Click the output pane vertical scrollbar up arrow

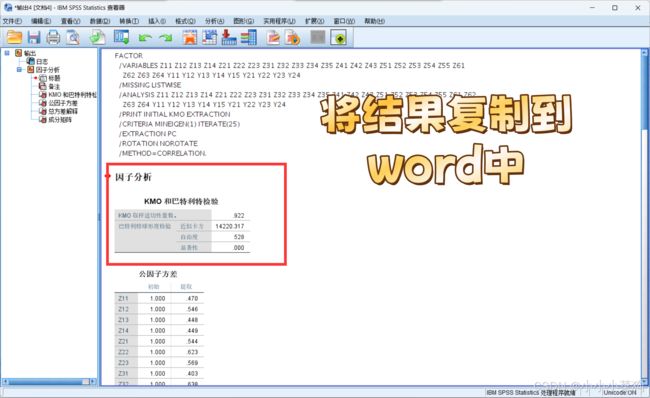tap(645, 53)
